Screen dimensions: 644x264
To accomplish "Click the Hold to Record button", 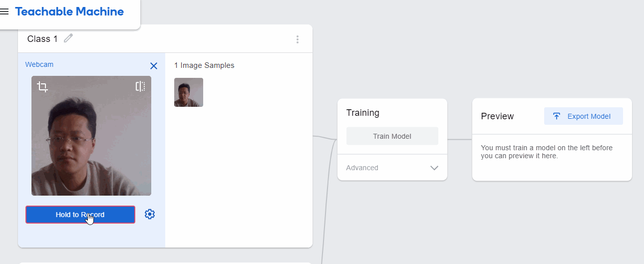I will [x=80, y=215].
